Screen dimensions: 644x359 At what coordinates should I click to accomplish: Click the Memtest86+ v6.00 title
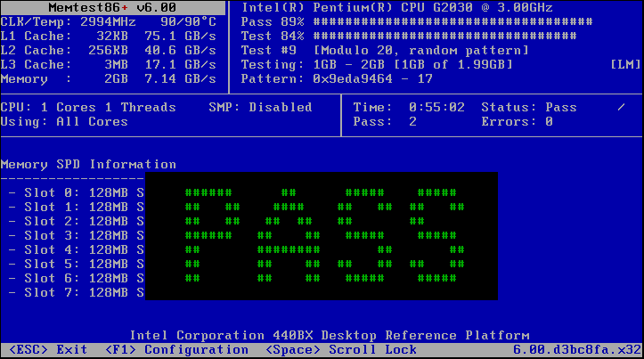[112, 7]
